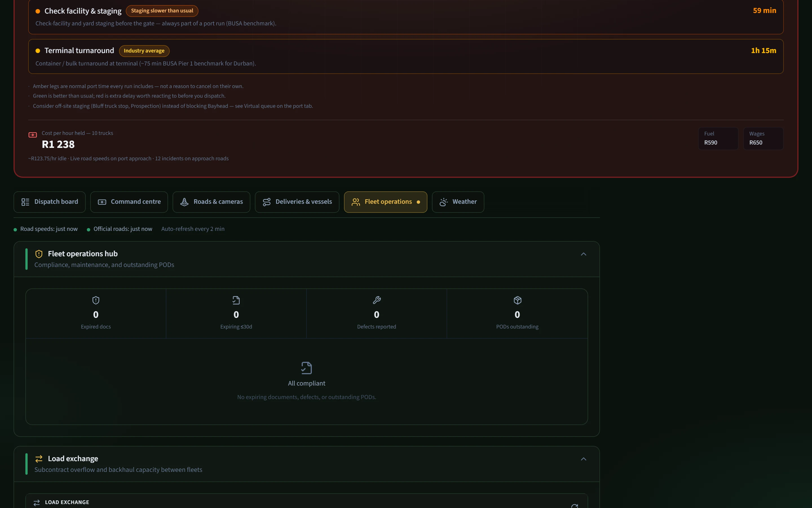Open the Dispatch board tab
This screenshot has width=812, height=508.
(x=49, y=202)
